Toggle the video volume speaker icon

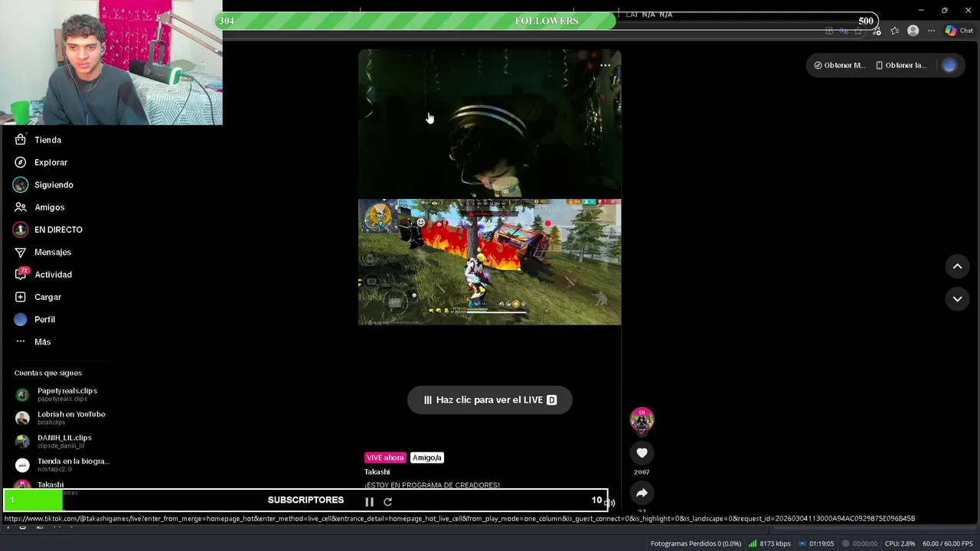[609, 503]
